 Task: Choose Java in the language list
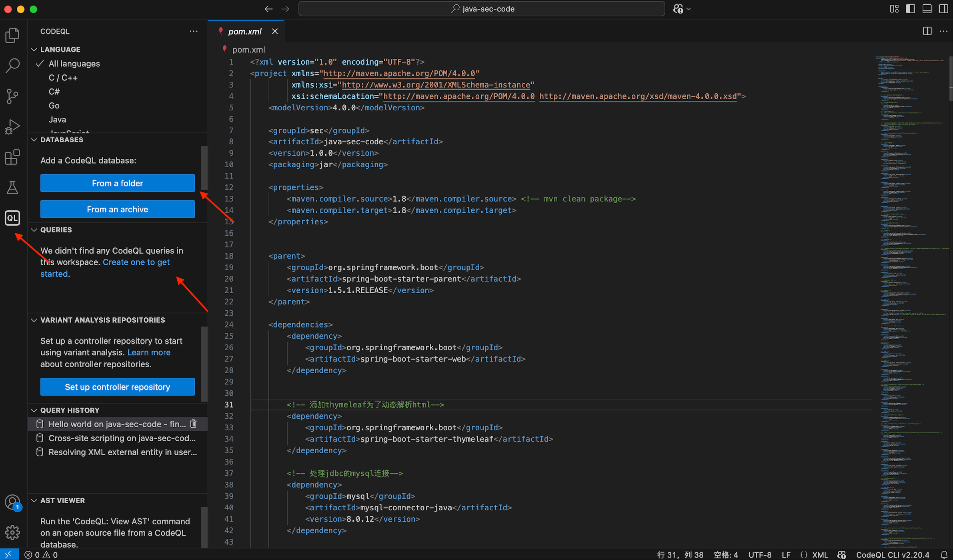(57, 120)
